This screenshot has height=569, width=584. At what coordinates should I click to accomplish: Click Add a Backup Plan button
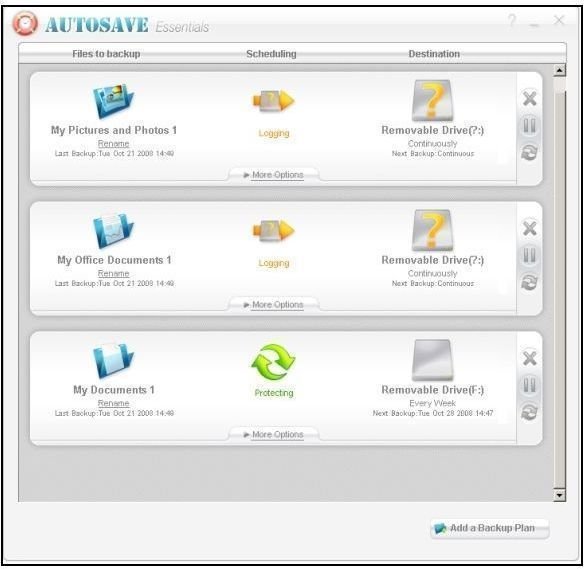pos(489,528)
